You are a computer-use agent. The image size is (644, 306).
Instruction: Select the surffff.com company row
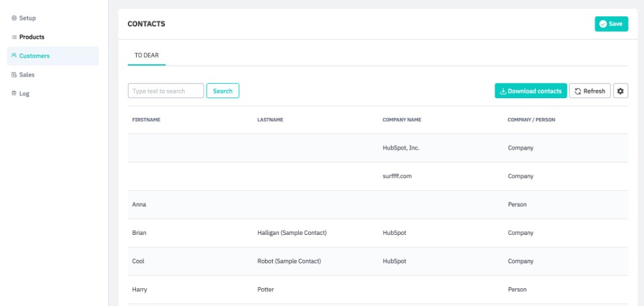tap(397, 176)
